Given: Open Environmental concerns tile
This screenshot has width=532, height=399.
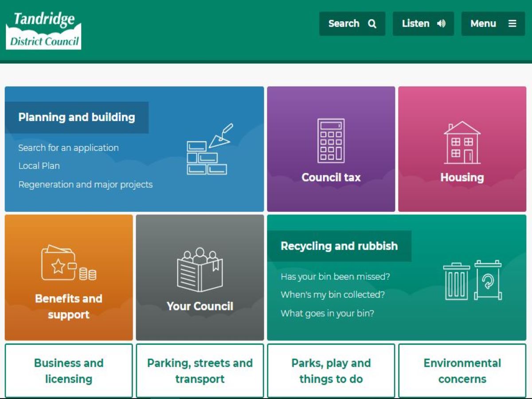Looking at the screenshot, I should [462, 371].
